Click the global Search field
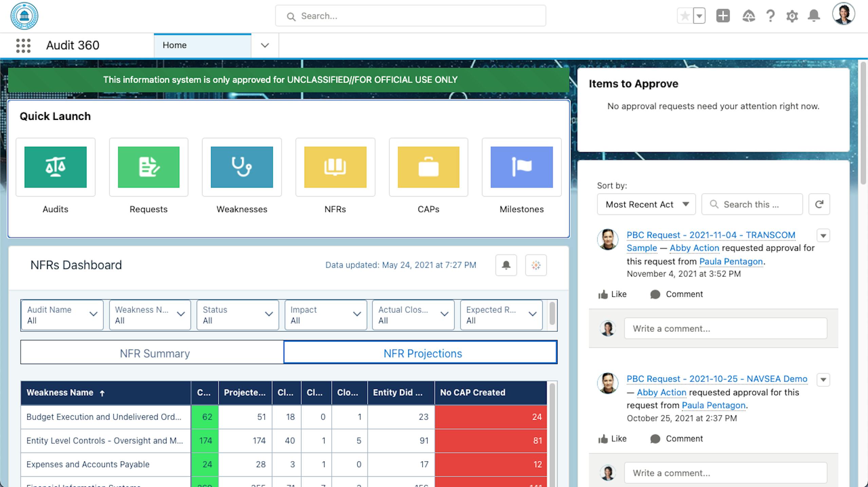The width and height of the screenshot is (868, 487). tap(411, 16)
